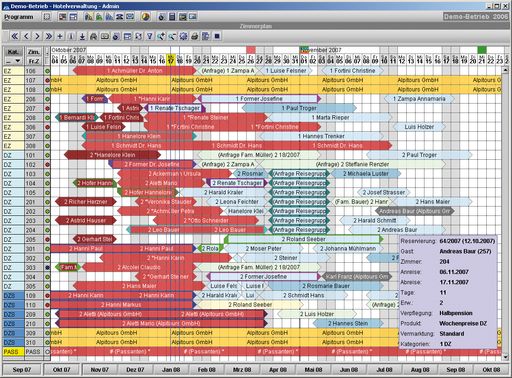This screenshot has width=512, height=378.
Task: Zoom in the room plan
Action: 161,36
